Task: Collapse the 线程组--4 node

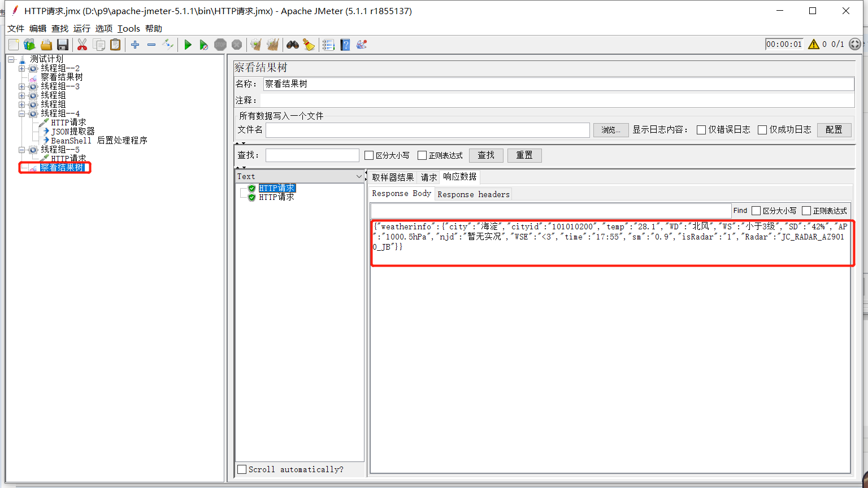Action: [22, 114]
